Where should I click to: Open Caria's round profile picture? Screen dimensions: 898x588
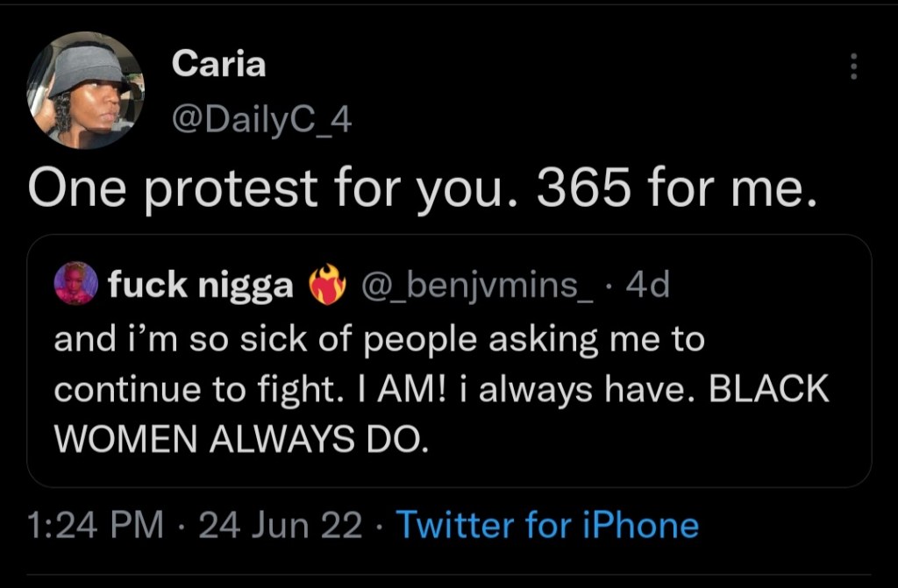coord(85,90)
